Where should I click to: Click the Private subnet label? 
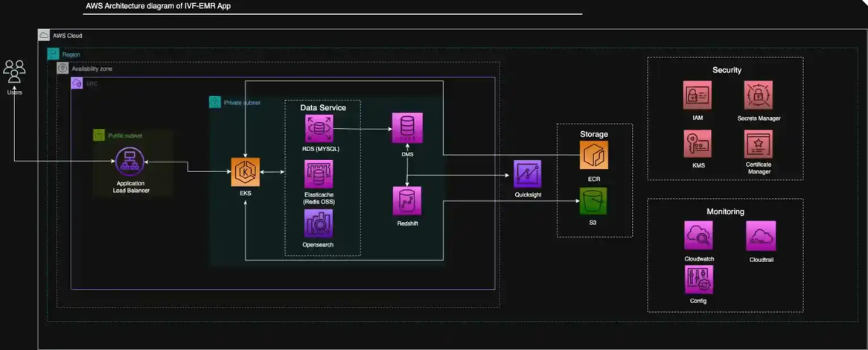click(242, 103)
